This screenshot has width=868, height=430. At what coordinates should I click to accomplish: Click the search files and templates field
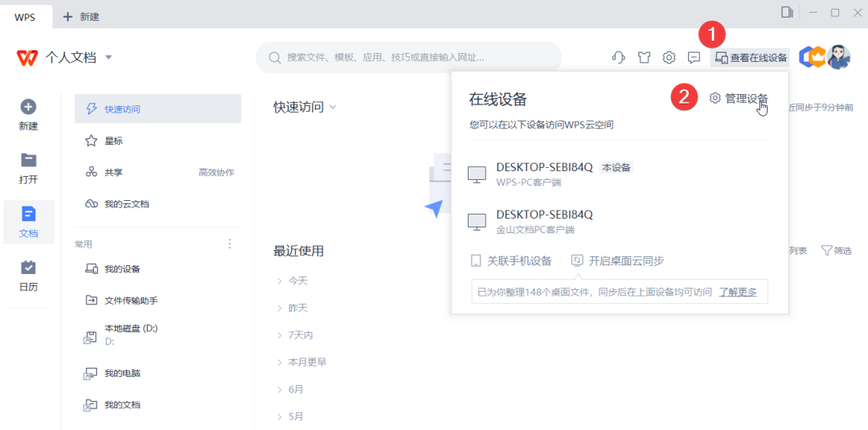point(408,57)
